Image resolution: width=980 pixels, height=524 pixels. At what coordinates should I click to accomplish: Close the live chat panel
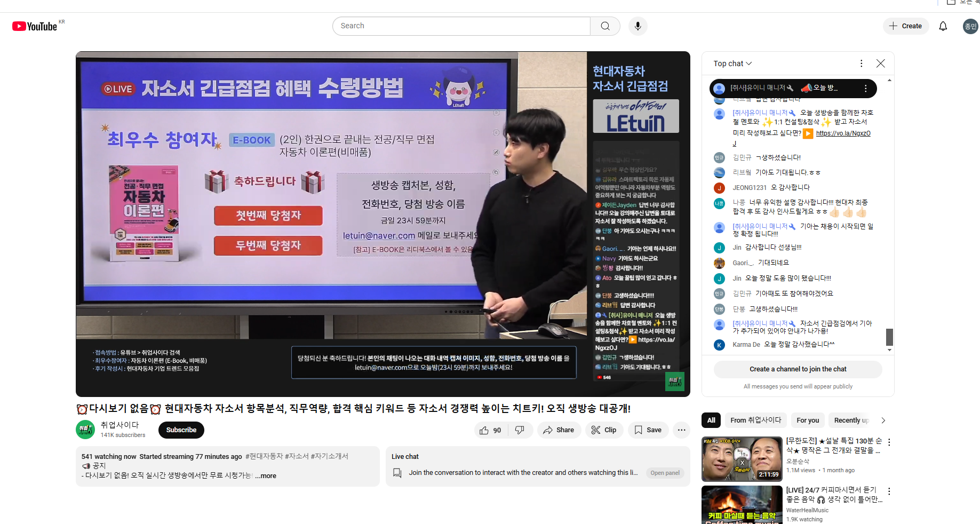point(880,63)
